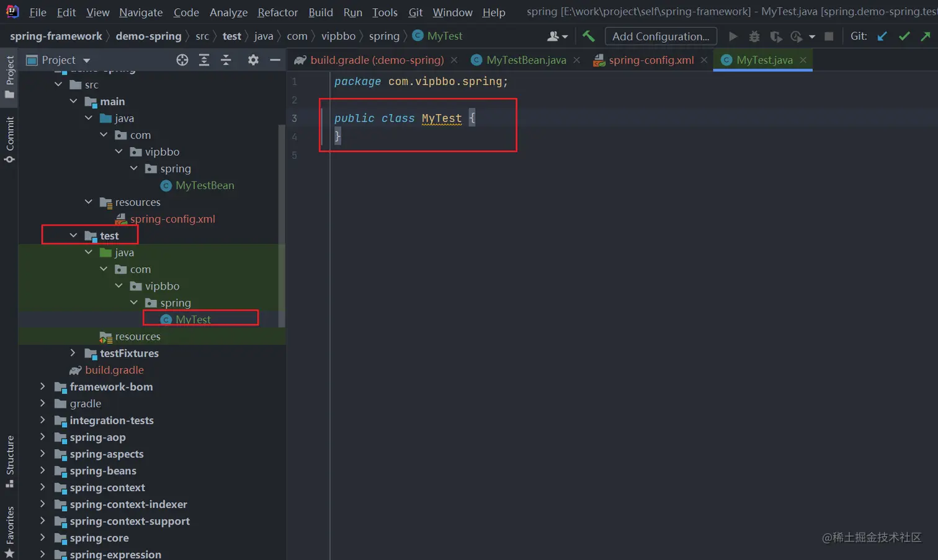Expand the testFixtures folder
938x560 pixels.
tap(73, 353)
